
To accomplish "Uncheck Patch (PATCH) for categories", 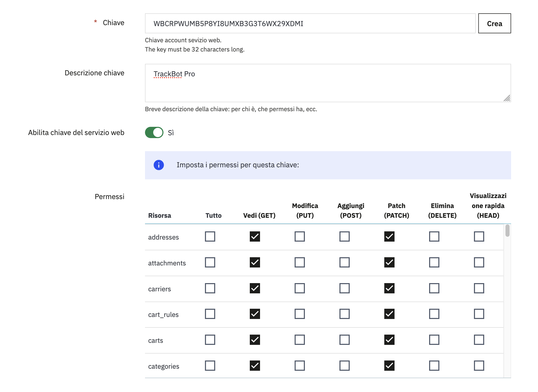I will click(389, 366).
